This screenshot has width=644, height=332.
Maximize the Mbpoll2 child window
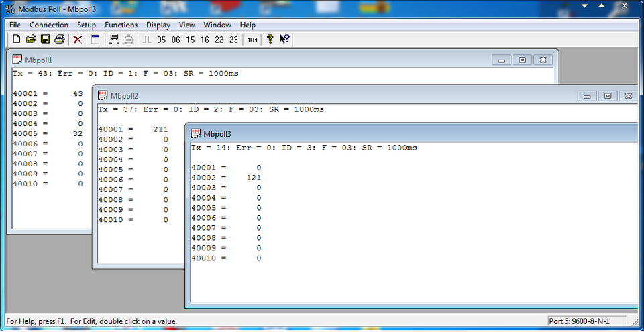608,96
